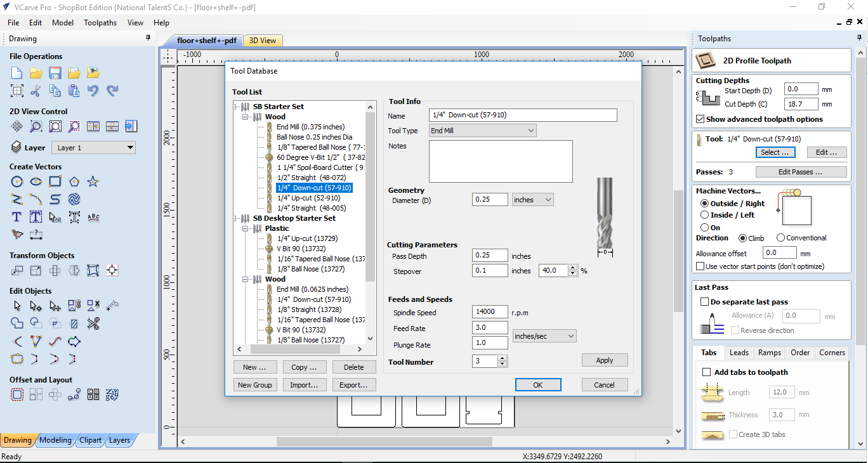Open the feed rate units dropdown
The width and height of the screenshot is (868, 463).
[x=544, y=336]
